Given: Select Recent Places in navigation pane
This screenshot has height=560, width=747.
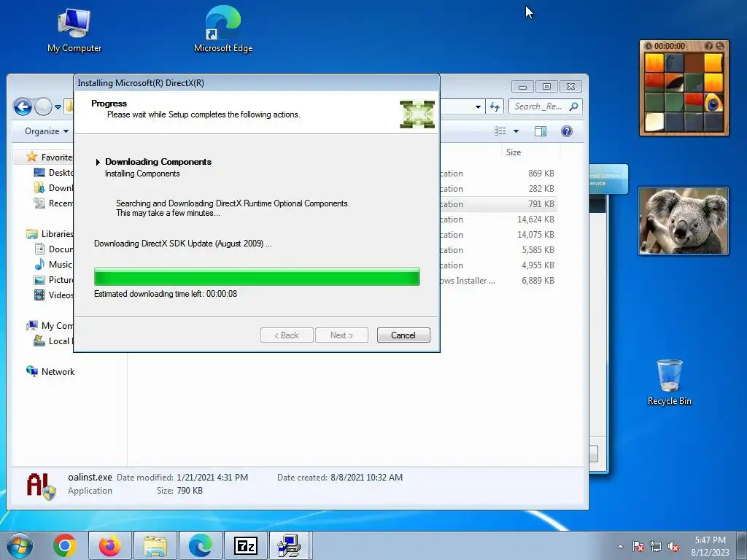Looking at the screenshot, I should pos(53,203).
